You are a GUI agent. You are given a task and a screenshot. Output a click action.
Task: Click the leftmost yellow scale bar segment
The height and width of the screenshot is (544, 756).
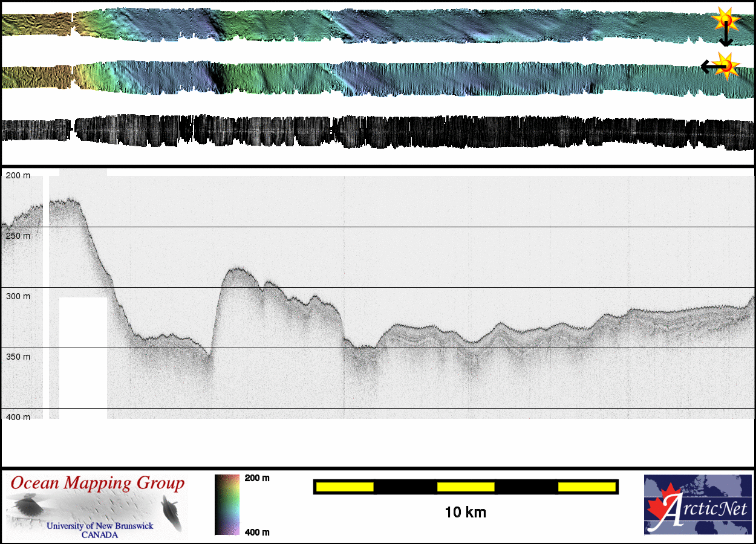click(x=344, y=487)
